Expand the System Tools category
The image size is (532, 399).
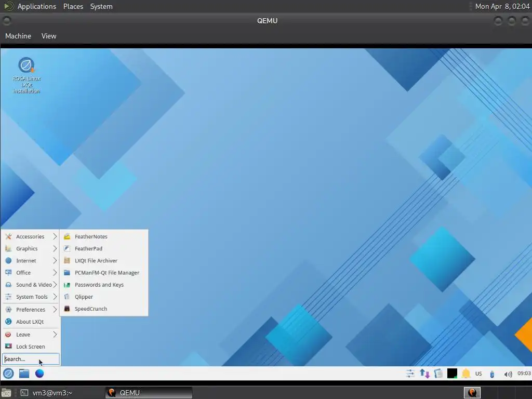(31, 297)
